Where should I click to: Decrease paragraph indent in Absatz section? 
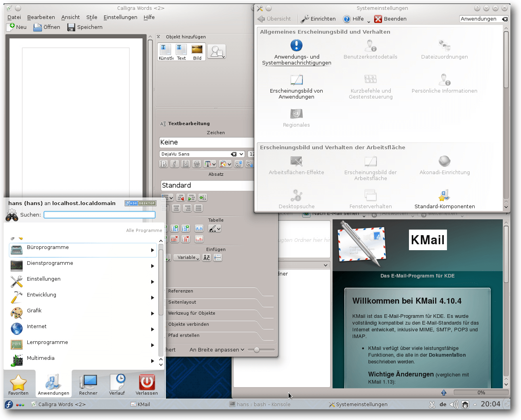tap(181, 198)
